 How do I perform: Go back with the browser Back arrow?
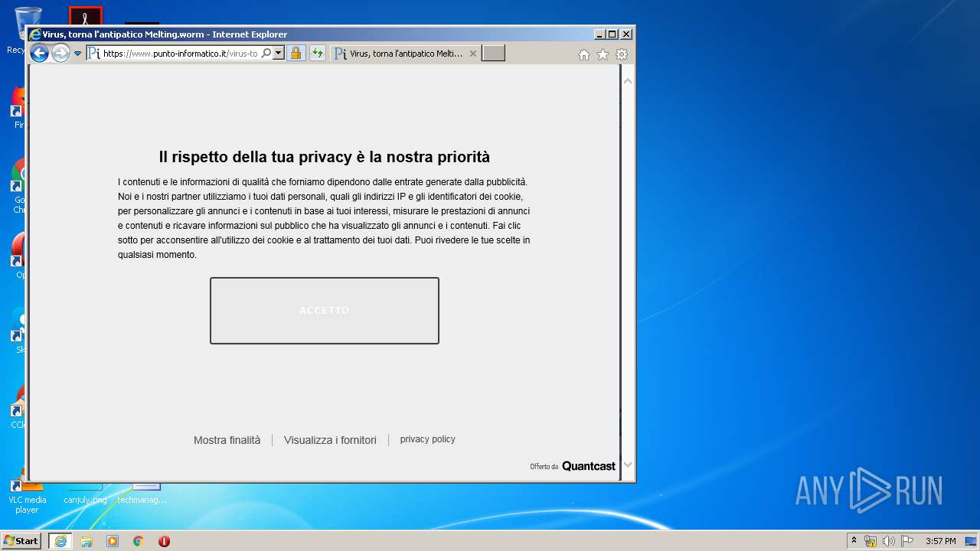[39, 54]
